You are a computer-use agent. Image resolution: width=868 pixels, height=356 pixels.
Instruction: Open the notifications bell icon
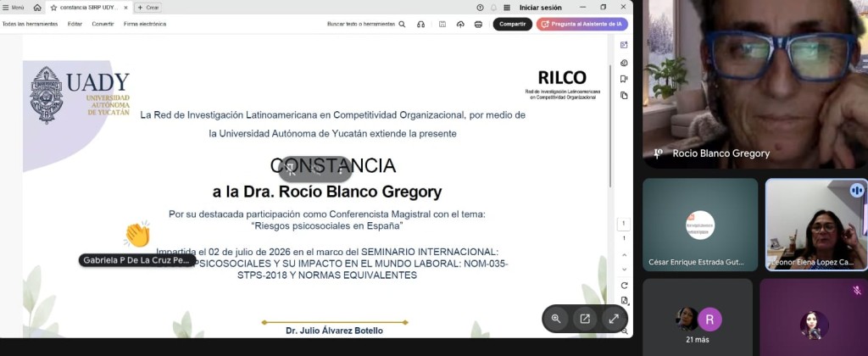point(494,8)
